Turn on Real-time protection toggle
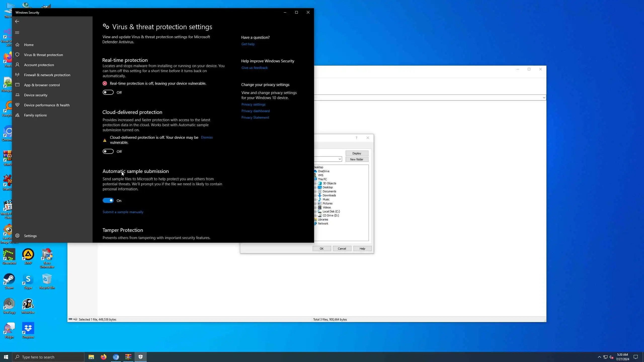This screenshot has height=362, width=644. pyautogui.click(x=108, y=93)
